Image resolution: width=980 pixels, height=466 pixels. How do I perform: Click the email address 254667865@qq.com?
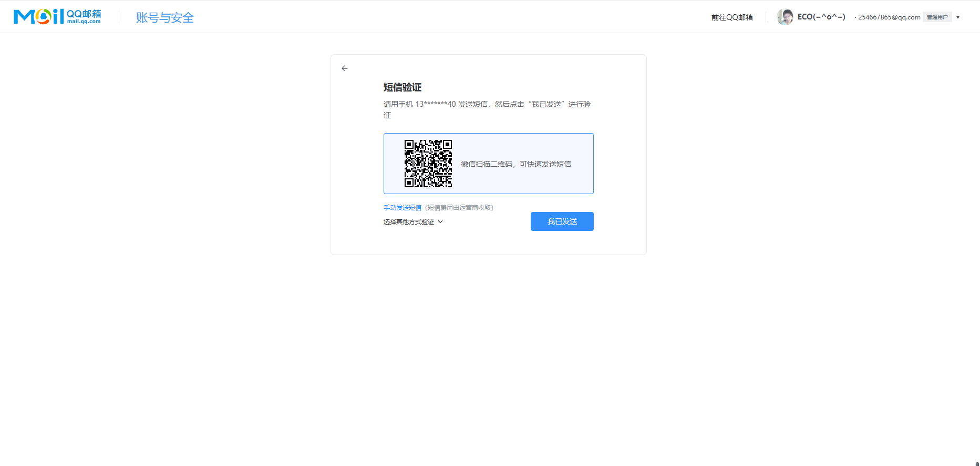(x=889, y=17)
